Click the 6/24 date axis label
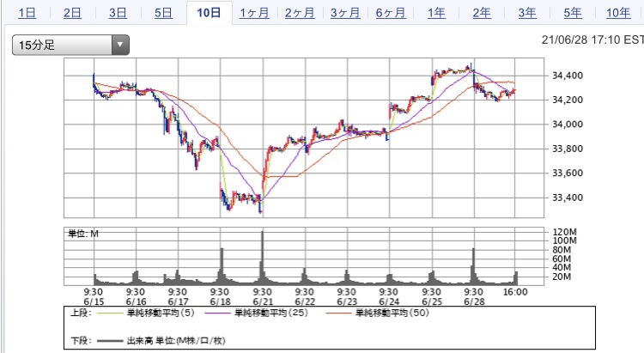The image size is (644, 353). [389, 301]
